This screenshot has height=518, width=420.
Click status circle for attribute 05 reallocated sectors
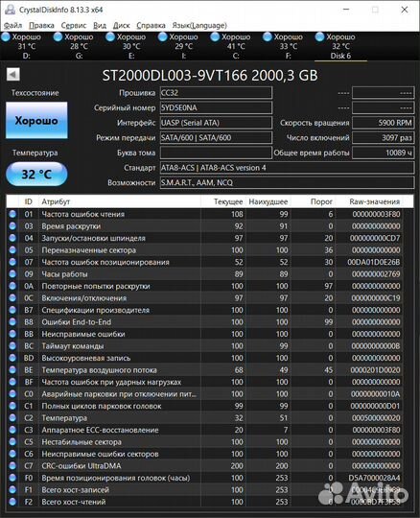12,250
